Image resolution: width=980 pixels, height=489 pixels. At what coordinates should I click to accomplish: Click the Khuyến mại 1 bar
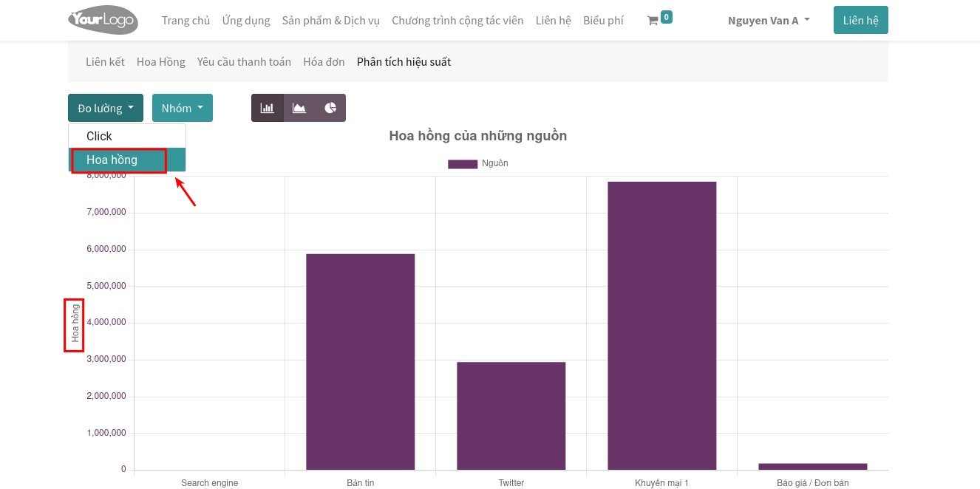(662, 326)
